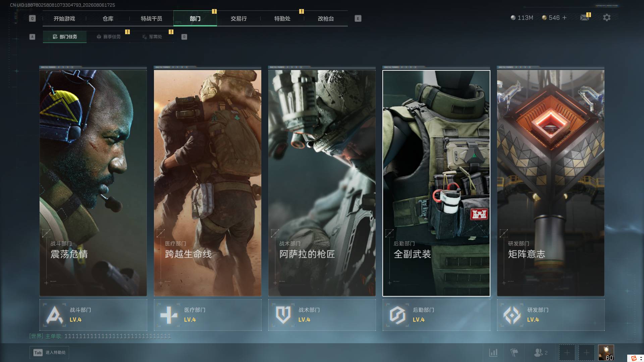
Task: Click the Tab 进入特勤处 button
Action: [49, 353]
